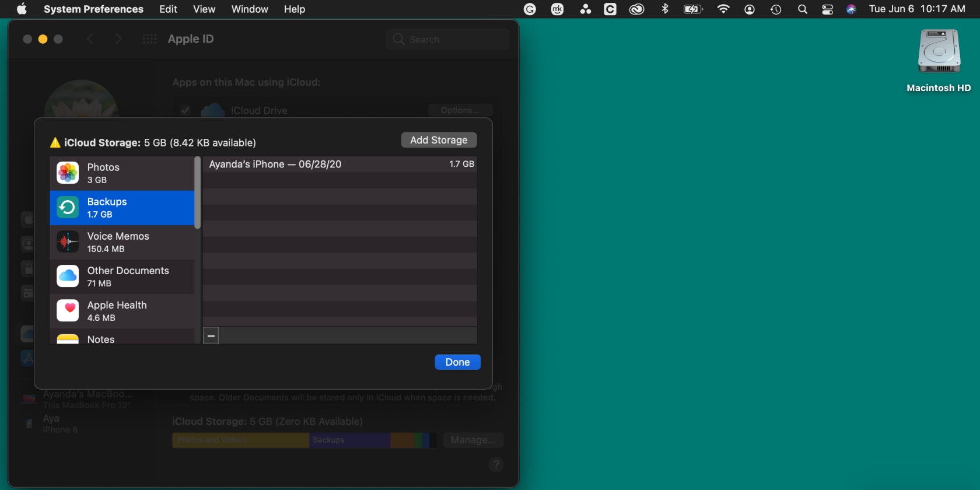Open the System Preferences menu

point(93,9)
